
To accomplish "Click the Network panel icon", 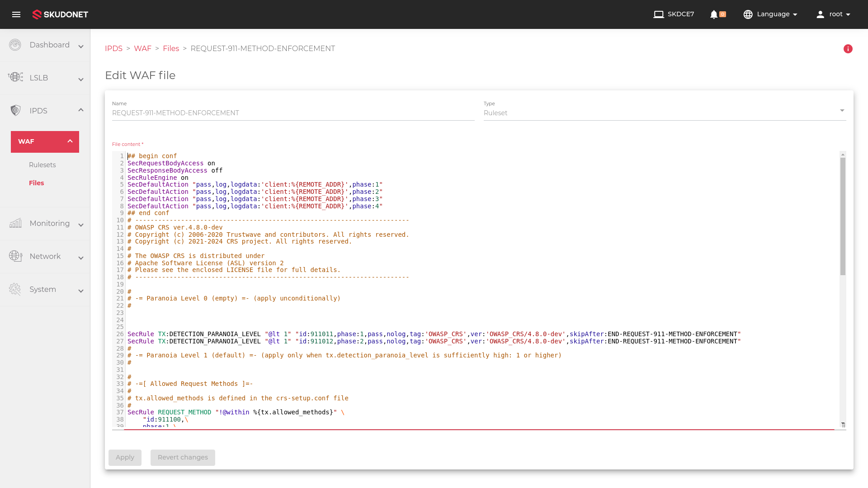I will coord(15,256).
